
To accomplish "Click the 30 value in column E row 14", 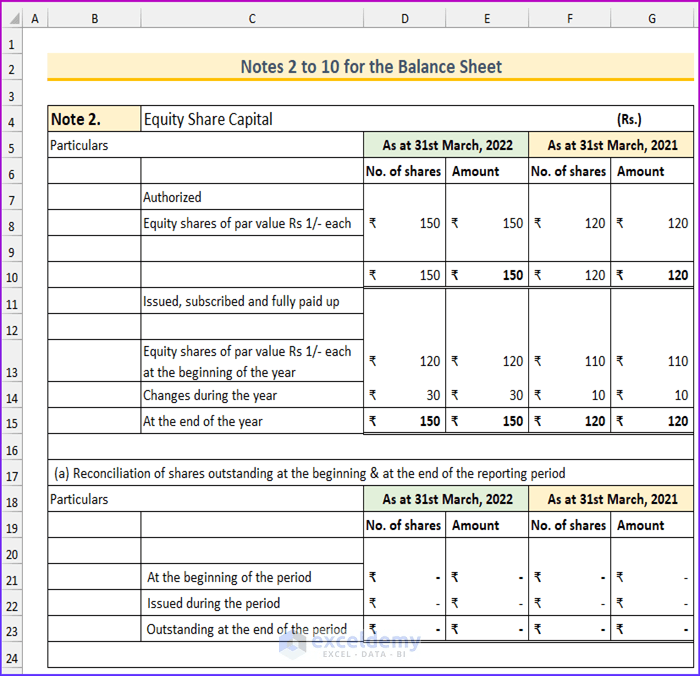I will (516, 395).
